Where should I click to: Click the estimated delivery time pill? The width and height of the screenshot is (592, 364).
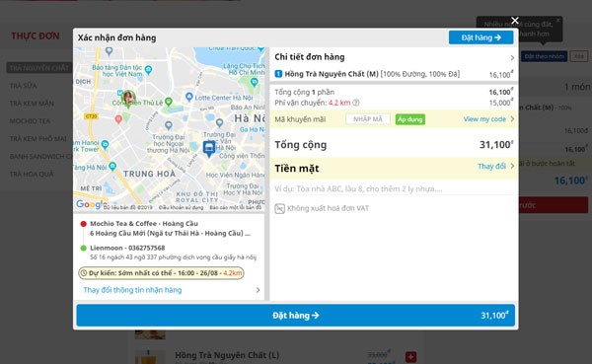tap(161, 272)
